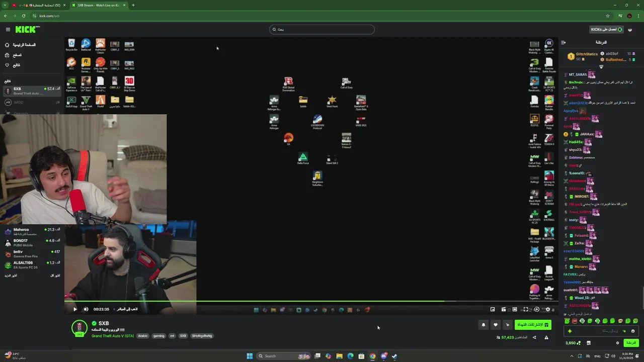Send chat message green button

[631, 343]
